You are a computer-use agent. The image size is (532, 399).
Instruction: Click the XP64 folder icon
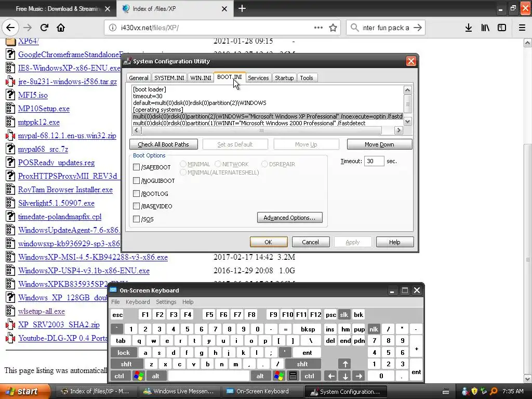pyautogui.click(x=10, y=41)
